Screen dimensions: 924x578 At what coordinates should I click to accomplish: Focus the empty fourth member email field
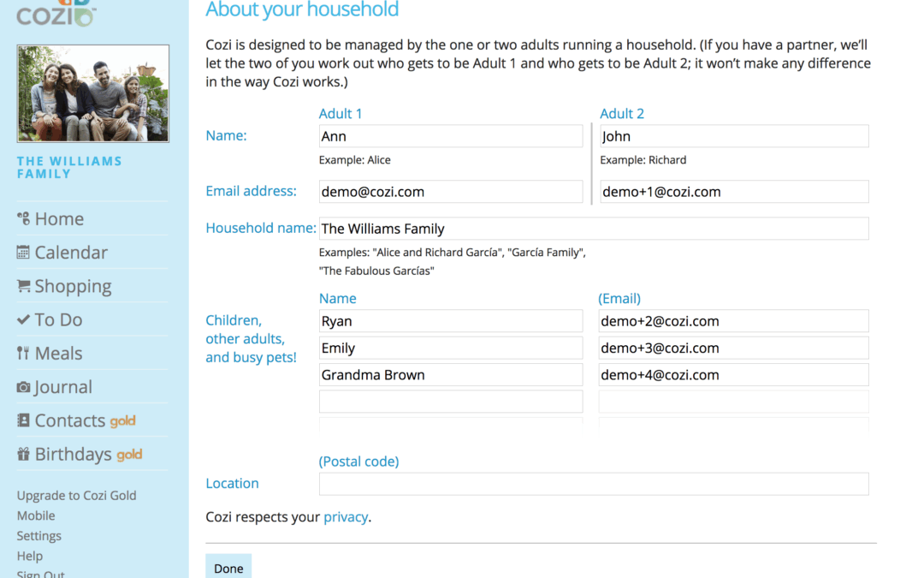pos(734,402)
